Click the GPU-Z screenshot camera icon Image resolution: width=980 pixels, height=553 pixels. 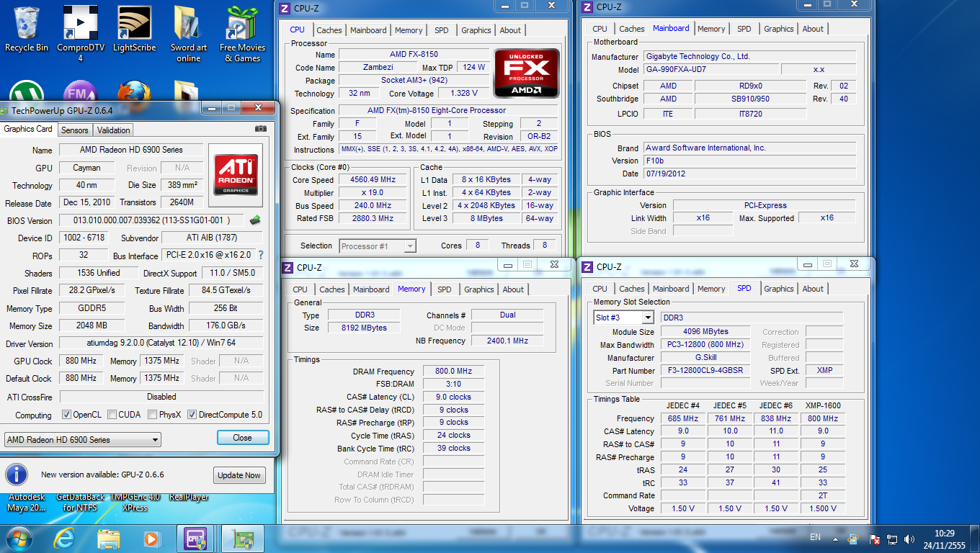261,129
